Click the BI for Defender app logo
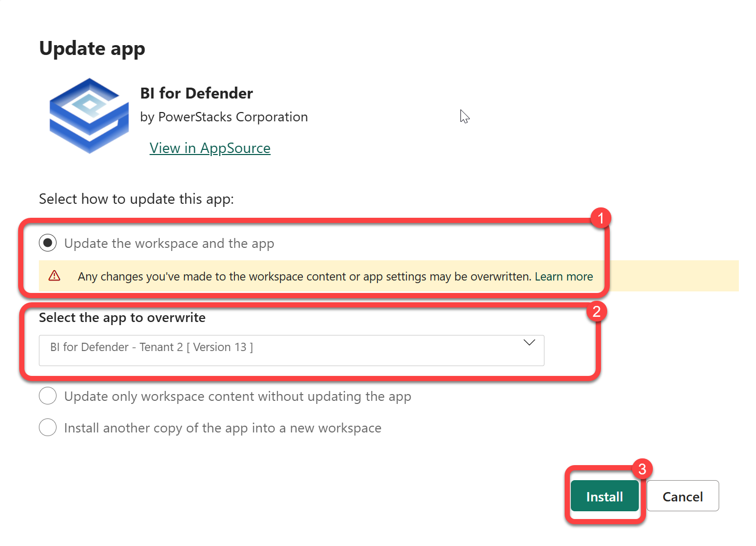 point(89,116)
